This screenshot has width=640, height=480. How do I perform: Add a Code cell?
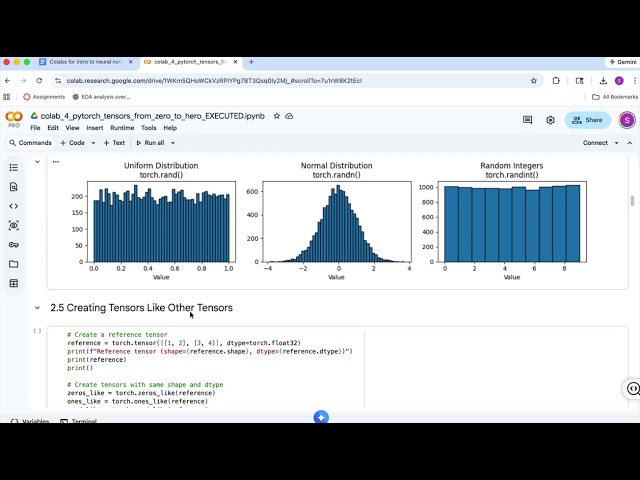click(x=73, y=143)
